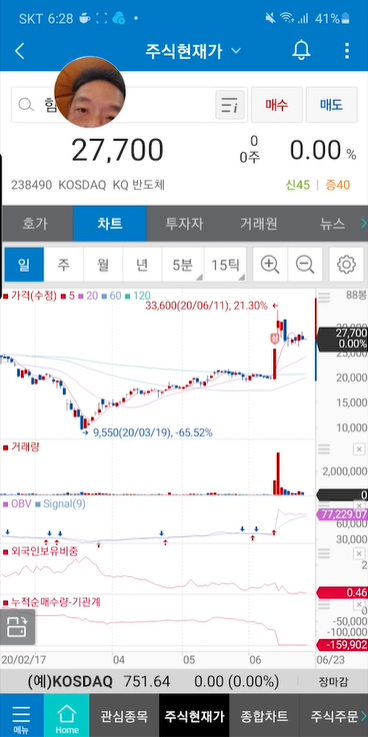Viewport: 368px width, 737px height.
Task: Tap the 증40 margin label
Action: [338, 185]
